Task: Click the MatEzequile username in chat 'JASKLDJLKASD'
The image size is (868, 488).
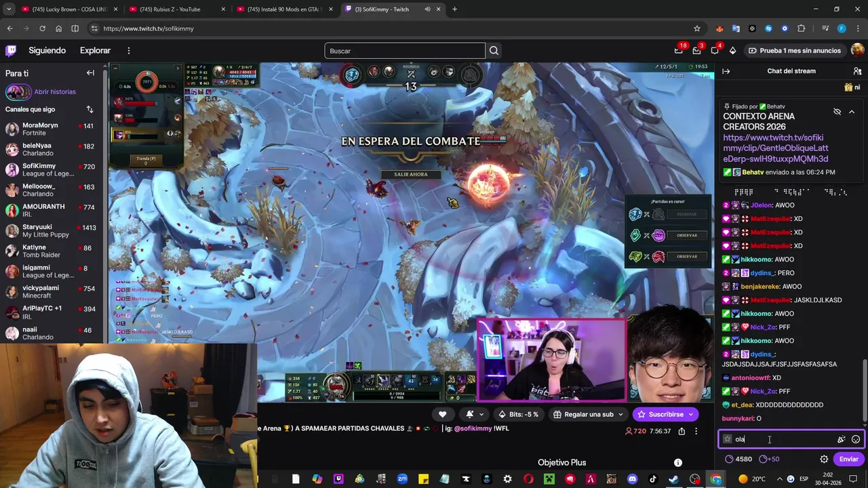Action: 770,300
